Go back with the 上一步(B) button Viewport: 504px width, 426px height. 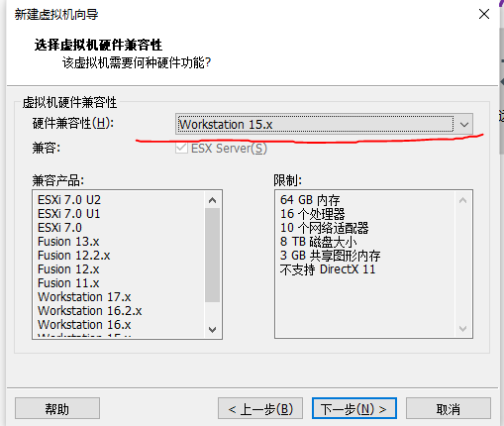[260, 409]
